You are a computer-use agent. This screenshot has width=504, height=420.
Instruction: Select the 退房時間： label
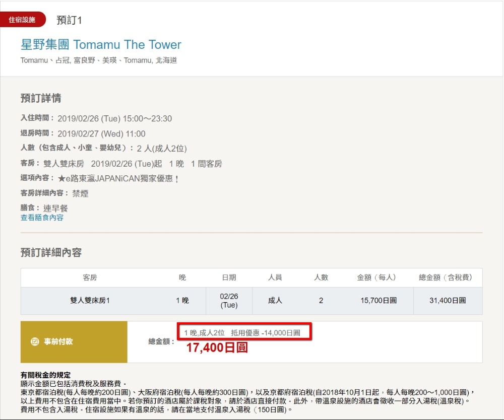(37, 133)
